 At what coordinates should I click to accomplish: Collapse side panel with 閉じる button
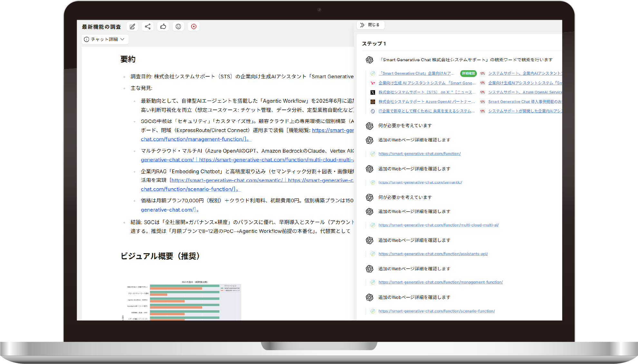point(370,25)
